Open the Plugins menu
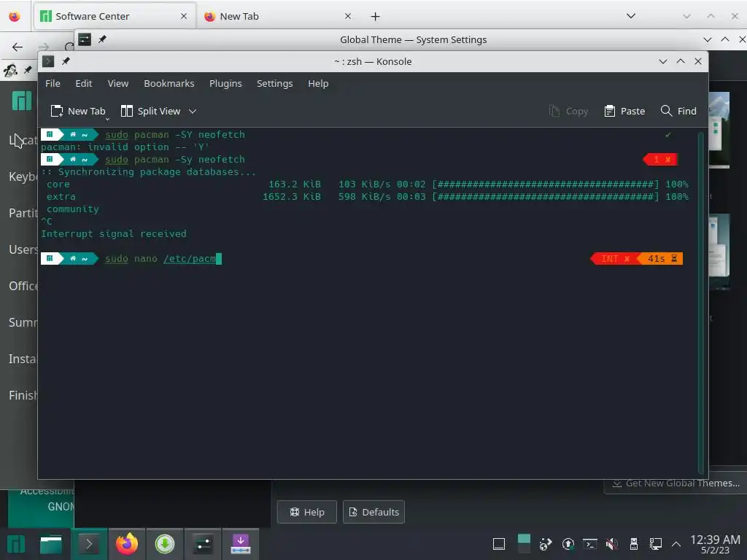 click(x=225, y=83)
